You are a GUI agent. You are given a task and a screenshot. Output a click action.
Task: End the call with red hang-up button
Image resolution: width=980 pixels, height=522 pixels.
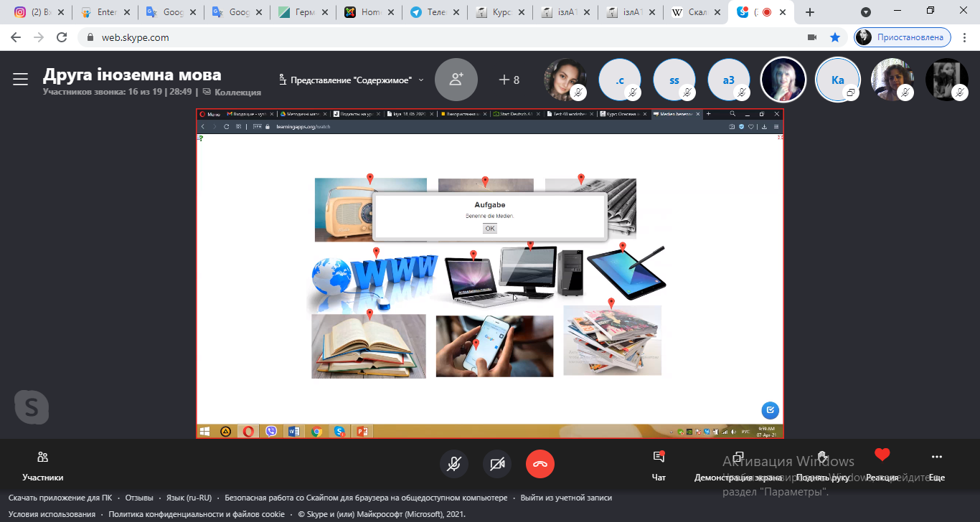pos(540,464)
